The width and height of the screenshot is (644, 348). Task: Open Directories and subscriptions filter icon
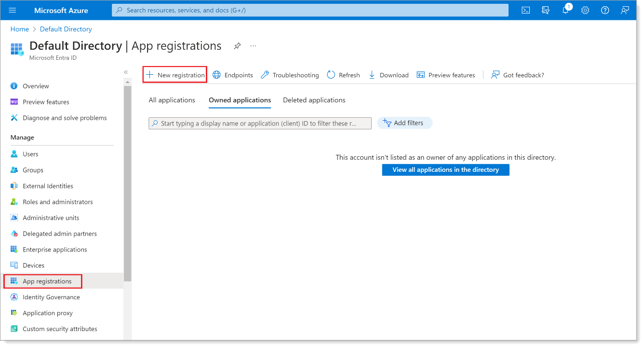(546, 10)
